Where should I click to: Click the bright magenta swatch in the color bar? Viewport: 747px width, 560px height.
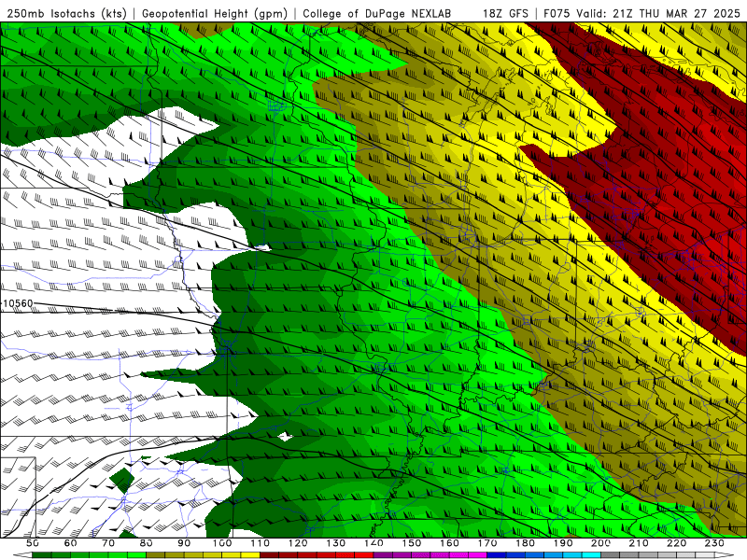pyautogui.click(x=477, y=554)
